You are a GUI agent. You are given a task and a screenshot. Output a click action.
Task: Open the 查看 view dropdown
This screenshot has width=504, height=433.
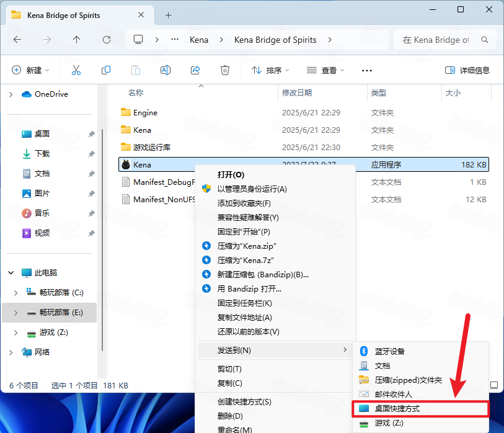(x=325, y=70)
